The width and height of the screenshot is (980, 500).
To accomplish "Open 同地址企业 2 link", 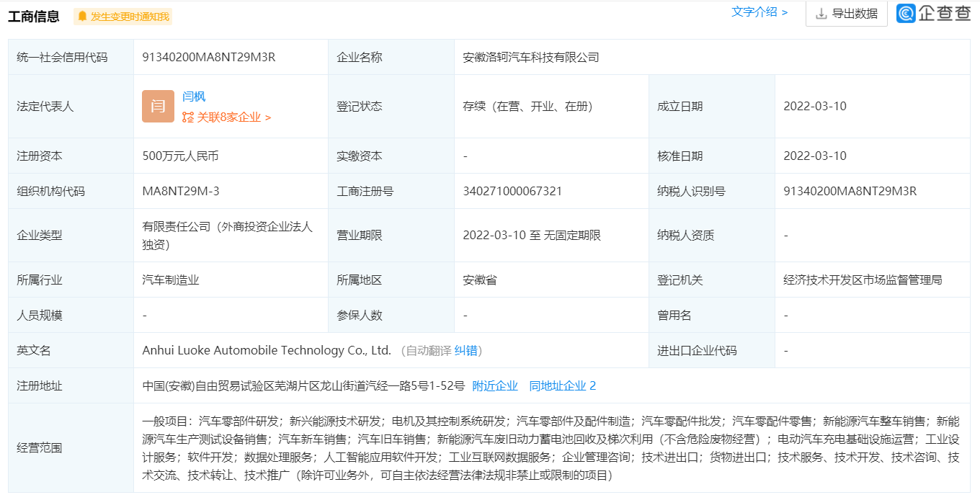I will (563, 386).
